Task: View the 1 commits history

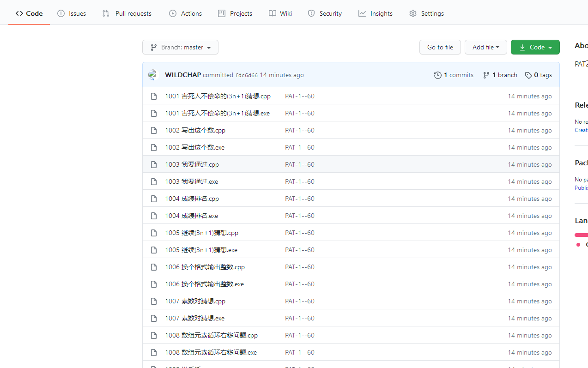Action: pos(454,75)
